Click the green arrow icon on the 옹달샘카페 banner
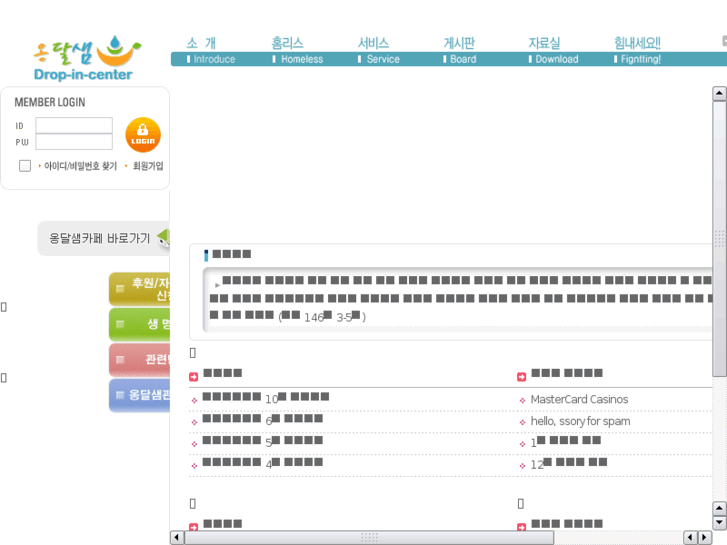 point(164,237)
